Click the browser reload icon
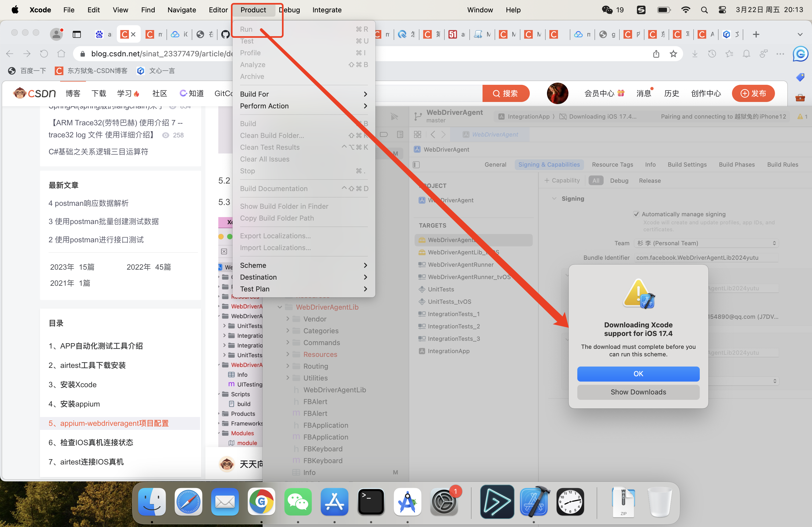Screen dimensions: 812x527 [44, 53]
